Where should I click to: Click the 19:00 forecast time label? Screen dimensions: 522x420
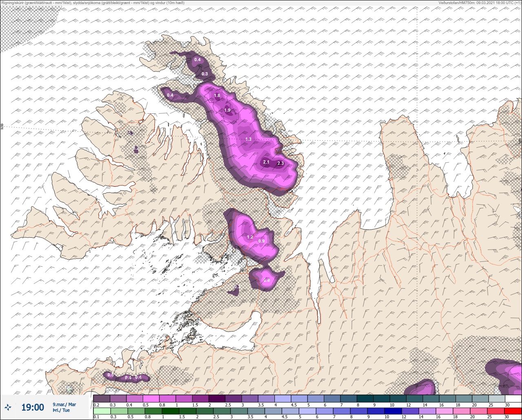tap(33, 407)
